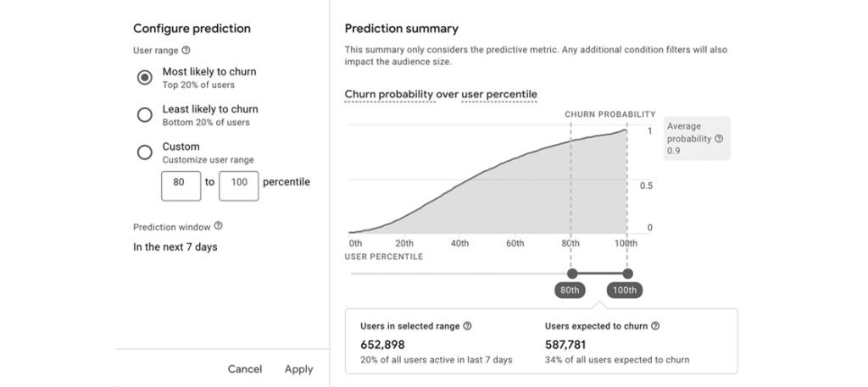Screen dimensions: 868x387
Task: Select the Least likely to churn option
Action: [145, 114]
